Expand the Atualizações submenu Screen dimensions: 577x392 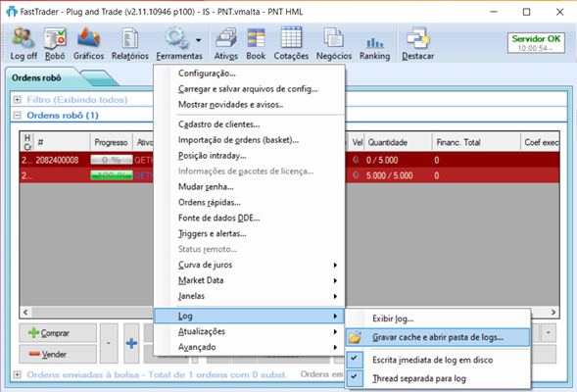[249, 331]
